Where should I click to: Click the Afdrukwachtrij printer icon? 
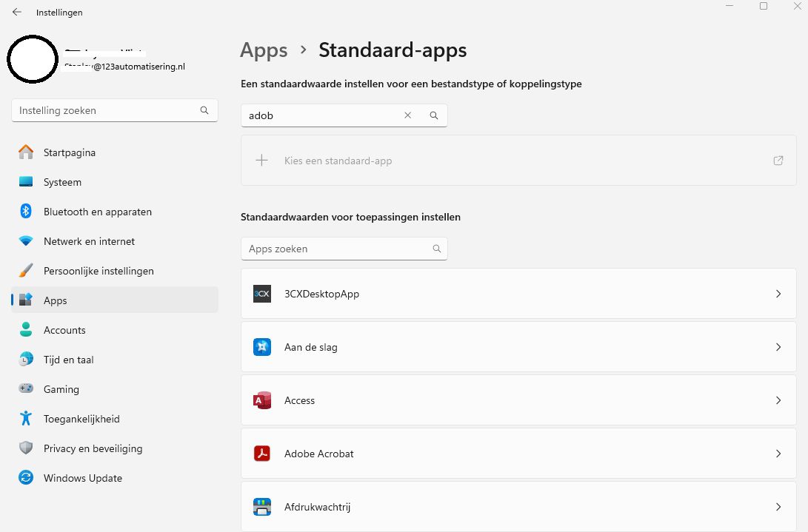click(262, 507)
